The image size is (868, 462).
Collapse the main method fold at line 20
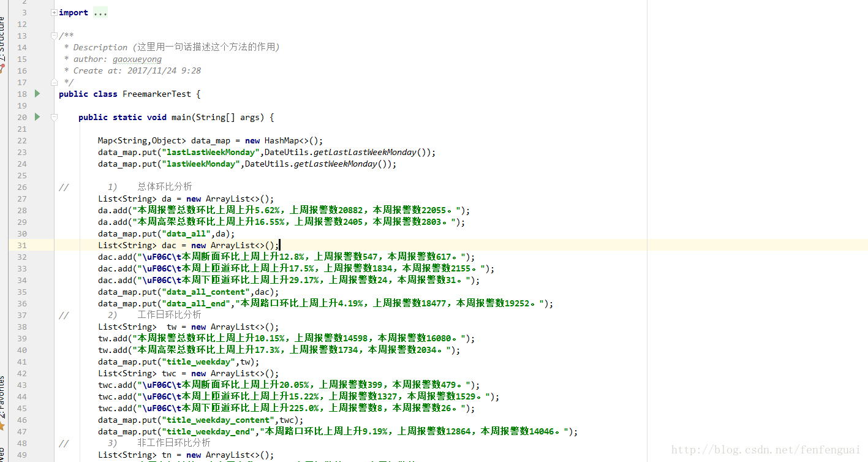[55, 117]
